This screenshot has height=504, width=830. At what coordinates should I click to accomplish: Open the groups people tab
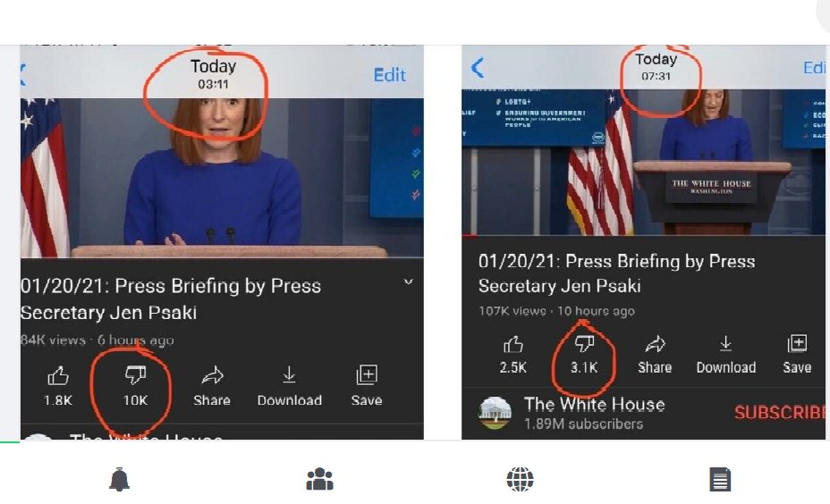tap(319, 479)
